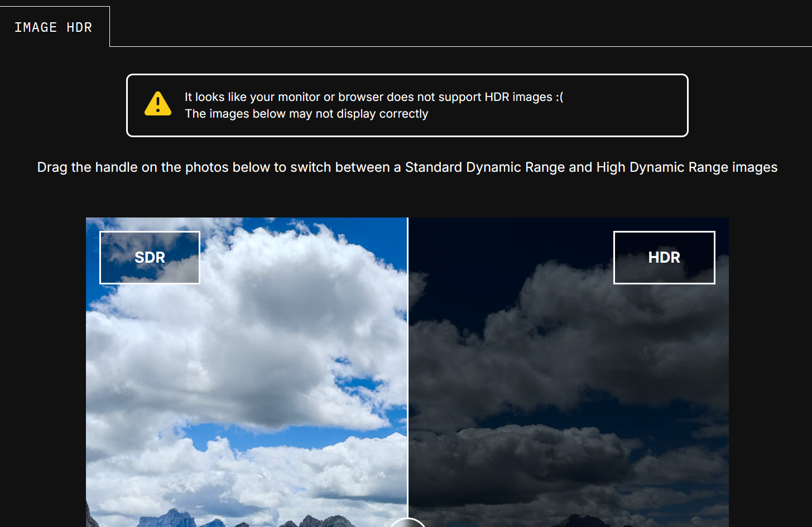812x527 pixels.
Task: Open the IMAGE HDR tab
Action: pos(54,27)
